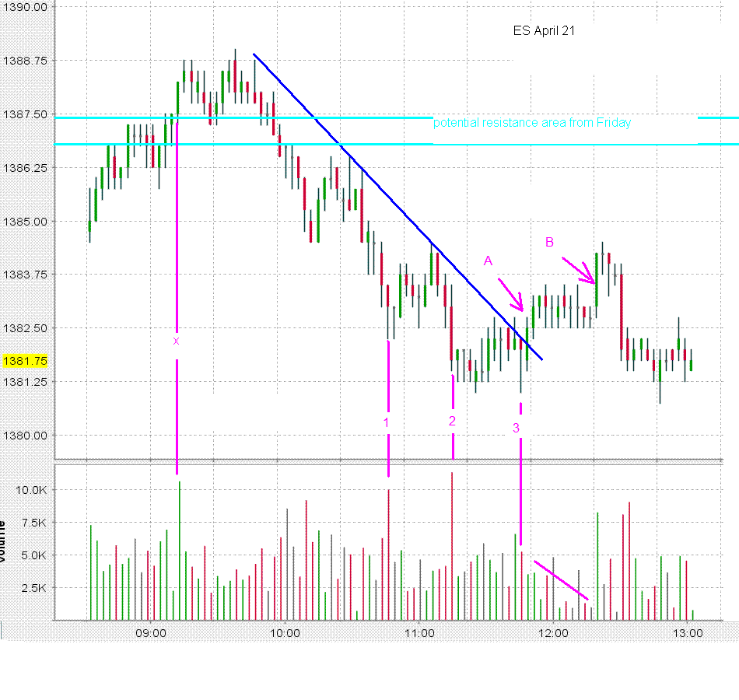Click the magenta 'x' marker label

click(x=176, y=341)
